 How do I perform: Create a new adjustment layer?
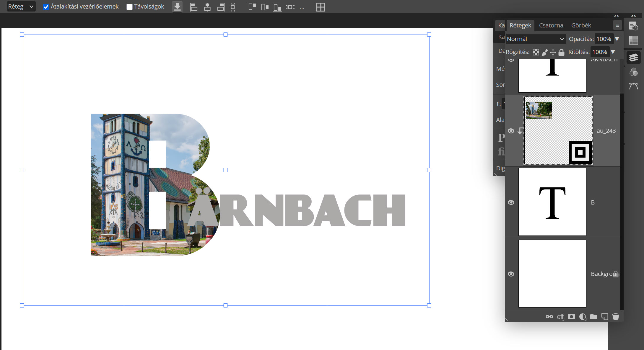click(x=583, y=317)
